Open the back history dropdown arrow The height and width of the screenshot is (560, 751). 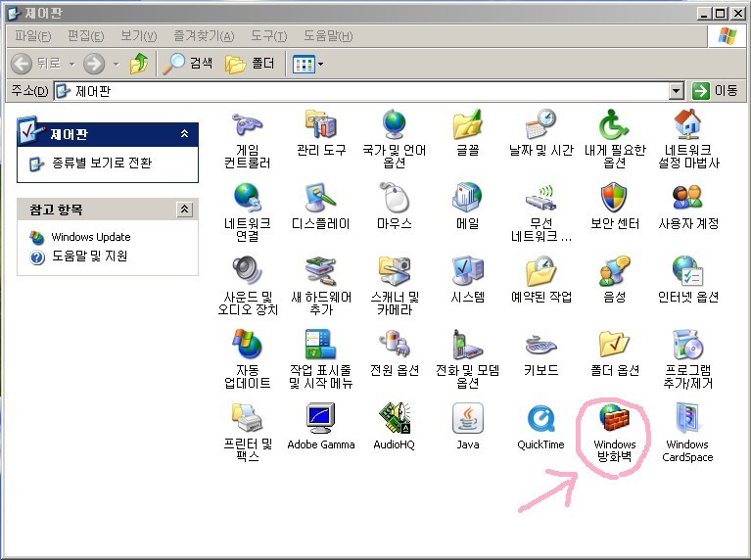(71, 64)
